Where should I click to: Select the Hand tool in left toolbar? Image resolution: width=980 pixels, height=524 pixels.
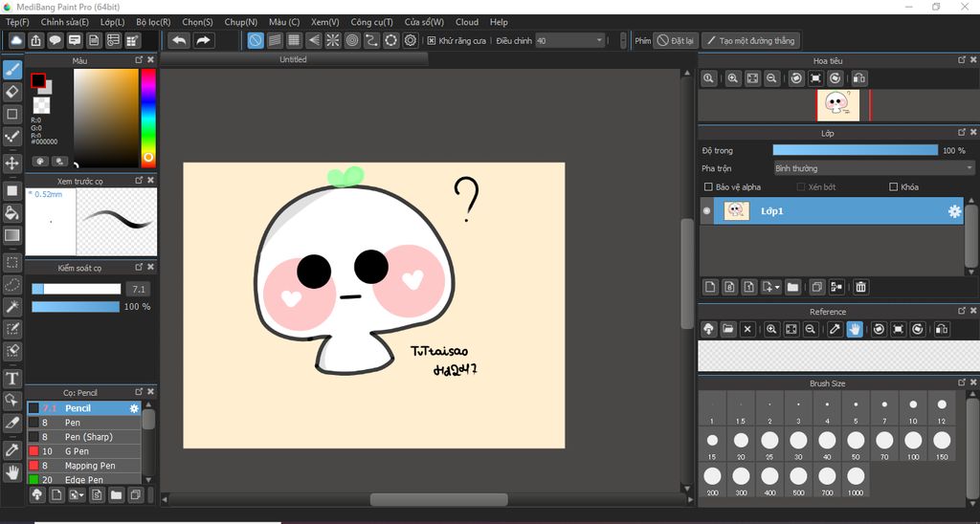[11, 472]
